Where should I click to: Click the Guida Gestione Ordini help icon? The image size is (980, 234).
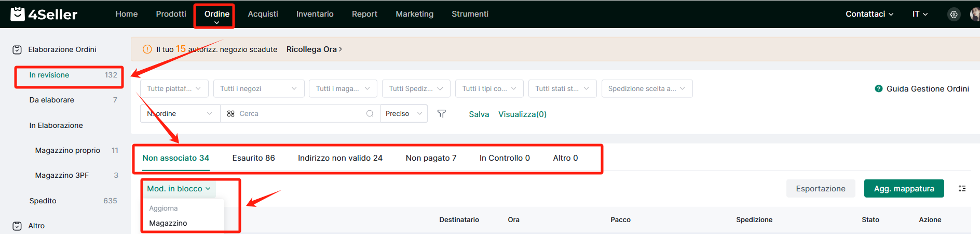(x=879, y=89)
